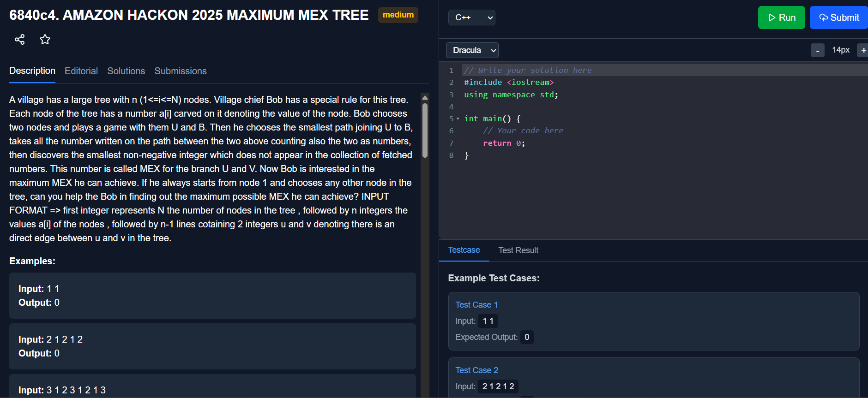Click the Test Case 2 heading
The image size is (868, 398).
[476, 370]
